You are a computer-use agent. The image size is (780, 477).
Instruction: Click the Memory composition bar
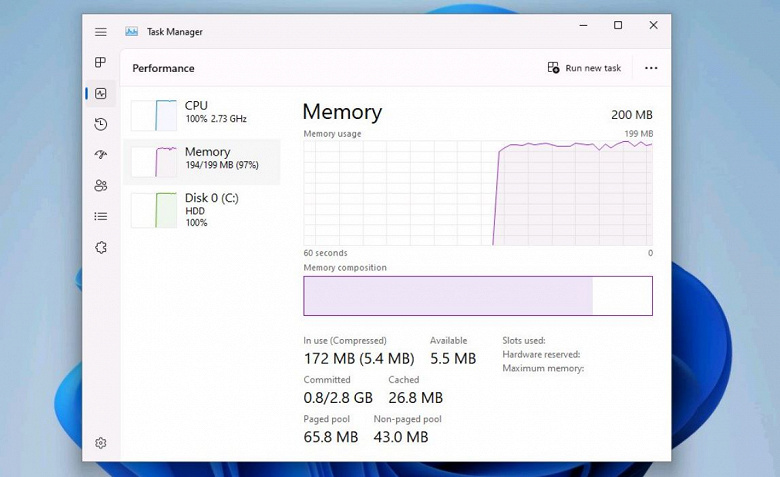[x=478, y=296]
